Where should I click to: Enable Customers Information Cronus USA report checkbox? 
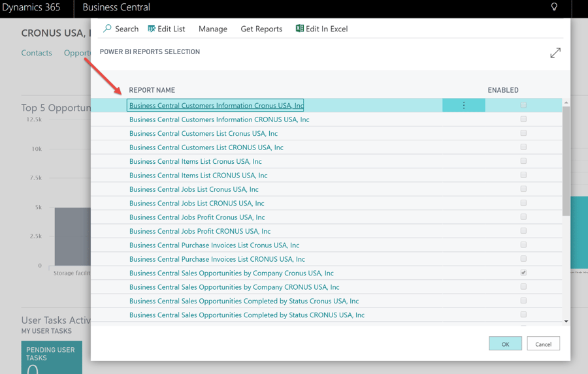coord(523,105)
